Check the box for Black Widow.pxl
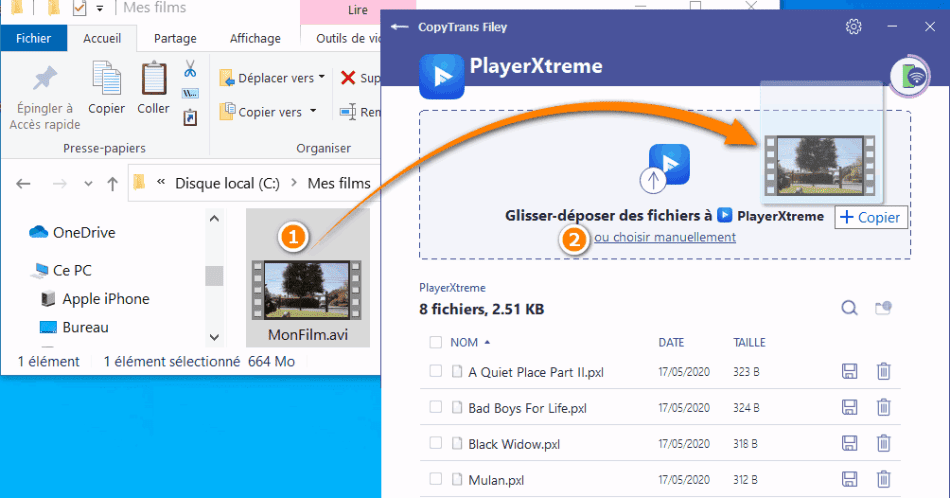The width and height of the screenshot is (950, 498). tap(435, 443)
